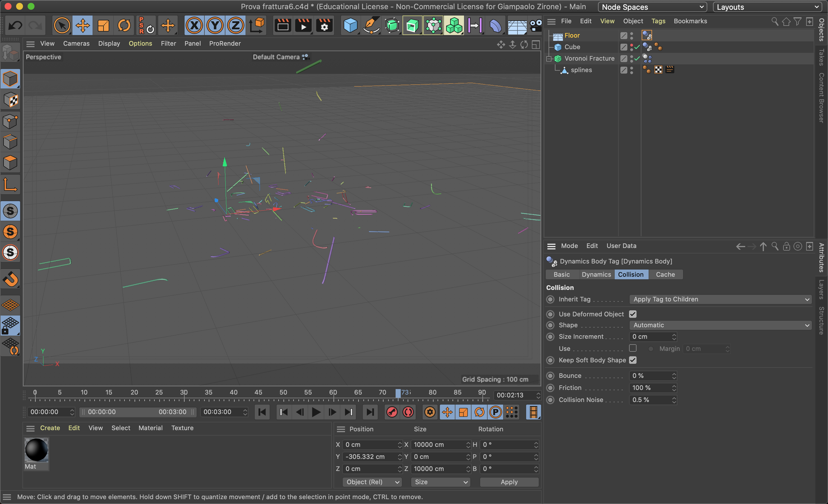The height and width of the screenshot is (504, 828).
Task: Enable the Use margin checkbox
Action: 633,348
